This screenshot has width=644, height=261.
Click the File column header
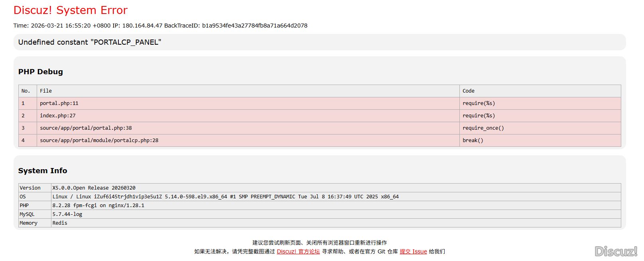[46, 91]
